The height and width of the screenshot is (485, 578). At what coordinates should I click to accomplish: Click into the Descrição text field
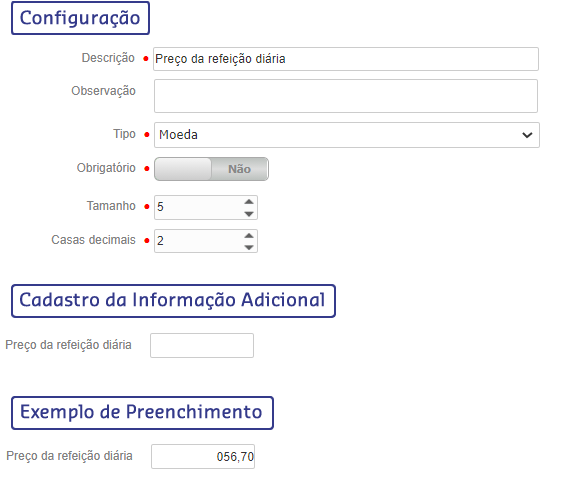[346, 59]
